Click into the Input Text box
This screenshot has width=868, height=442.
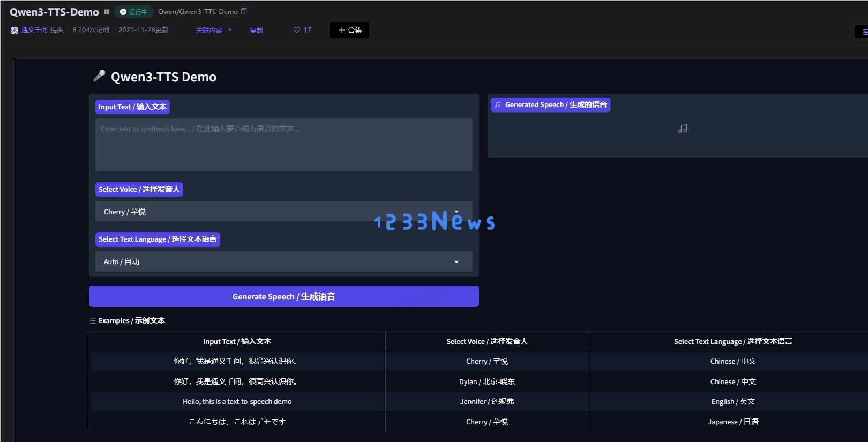(283, 145)
